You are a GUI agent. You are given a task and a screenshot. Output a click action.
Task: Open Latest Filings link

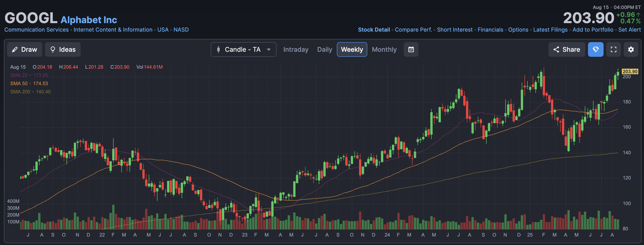pos(550,30)
